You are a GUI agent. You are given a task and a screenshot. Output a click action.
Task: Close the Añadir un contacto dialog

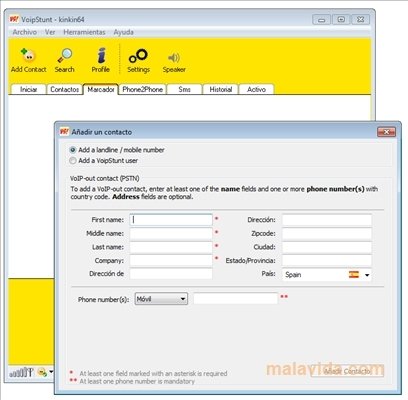[x=386, y=132]
